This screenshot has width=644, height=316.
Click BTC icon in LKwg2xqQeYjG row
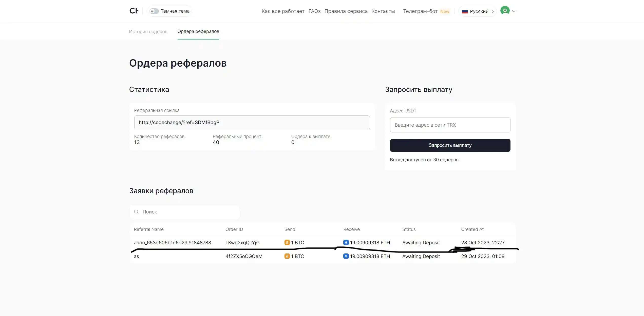(x=287, y=243)
